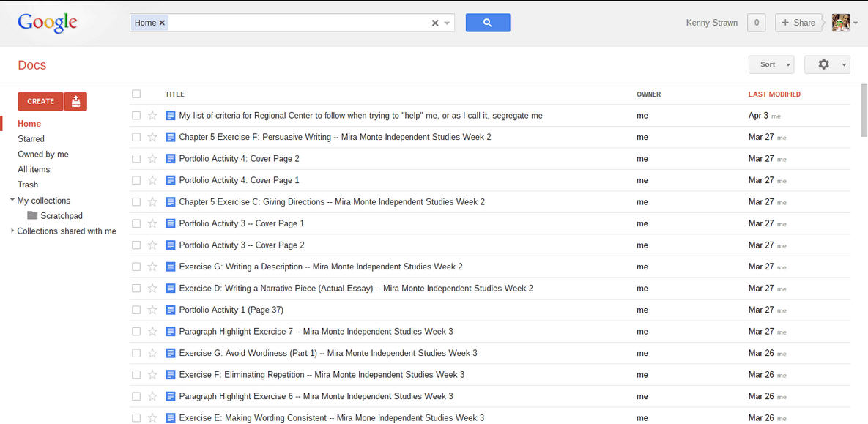Viewport: 868px width, 424px height.
Task: Open search options dropdown arrow
Action: 447,23
